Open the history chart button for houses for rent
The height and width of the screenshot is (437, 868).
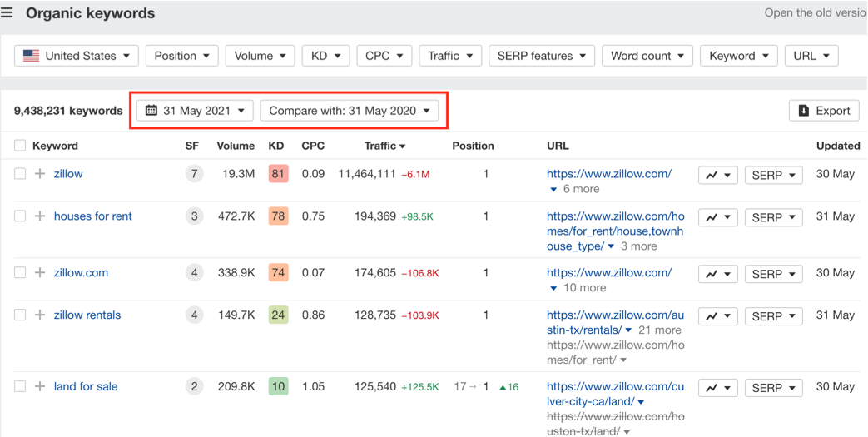(718, 218)
